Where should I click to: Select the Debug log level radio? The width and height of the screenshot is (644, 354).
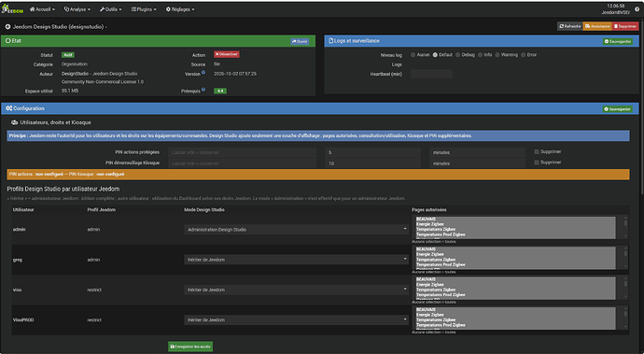457,55
